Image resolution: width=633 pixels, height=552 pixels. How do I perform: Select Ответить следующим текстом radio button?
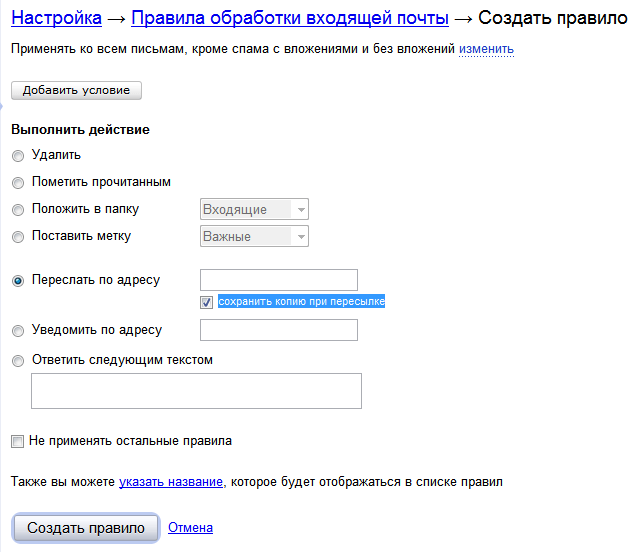coord(18,361)
